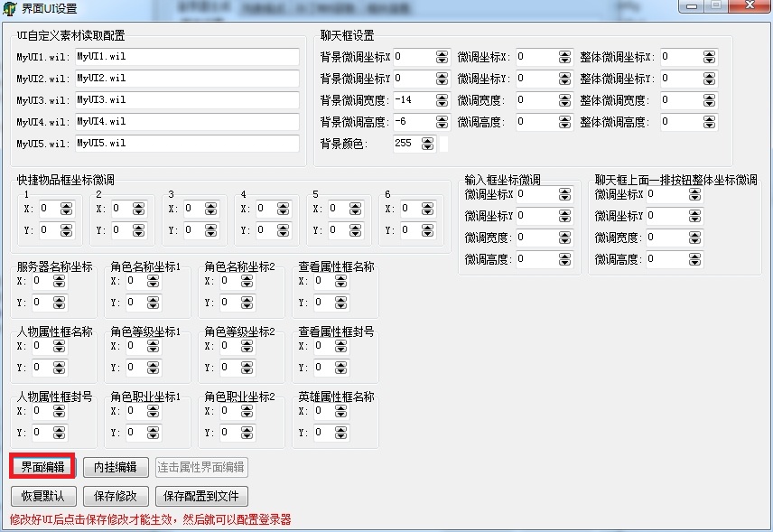Increase 背景微调坐标X using up arrow
The height and width of the screenshot is (532, 773).
(442, 53)
